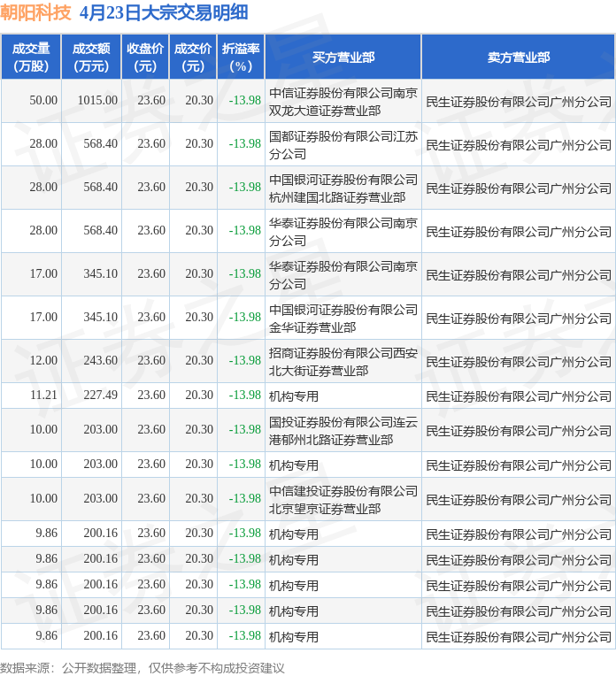
Task: Click buyer 国都证券股份有限公司江苏分公司
Action: 343,145
